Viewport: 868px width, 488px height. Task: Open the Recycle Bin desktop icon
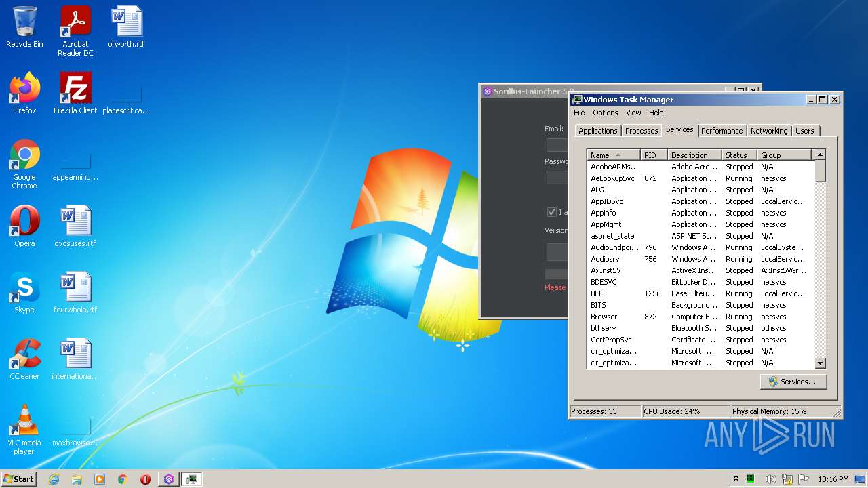click(24, 27)
